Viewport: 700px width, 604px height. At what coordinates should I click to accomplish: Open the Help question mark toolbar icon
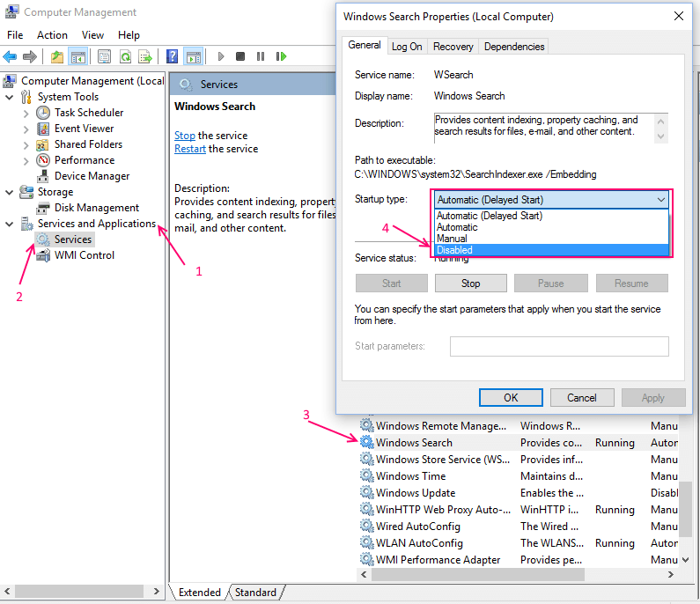point(172,56)
